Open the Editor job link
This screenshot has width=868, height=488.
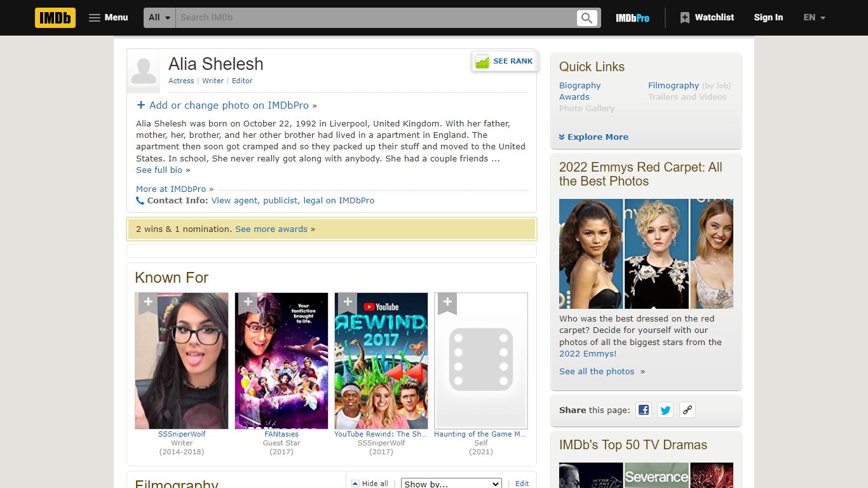(x=242, y=81)
